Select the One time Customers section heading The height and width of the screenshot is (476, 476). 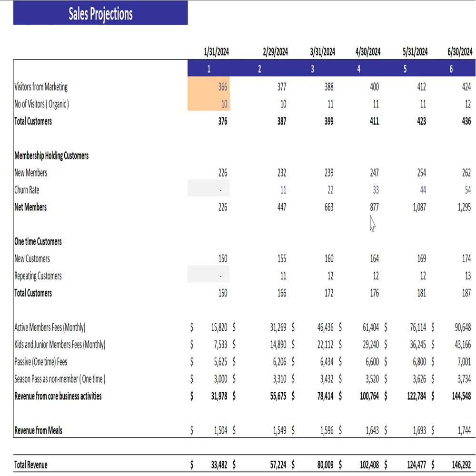point(38,241)
